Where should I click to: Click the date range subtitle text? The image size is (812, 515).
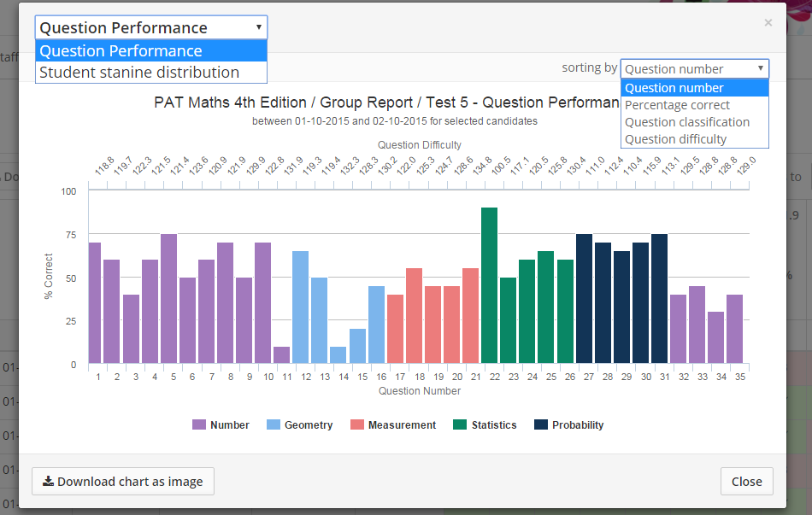pyautogui.click(x=395, y=121)
